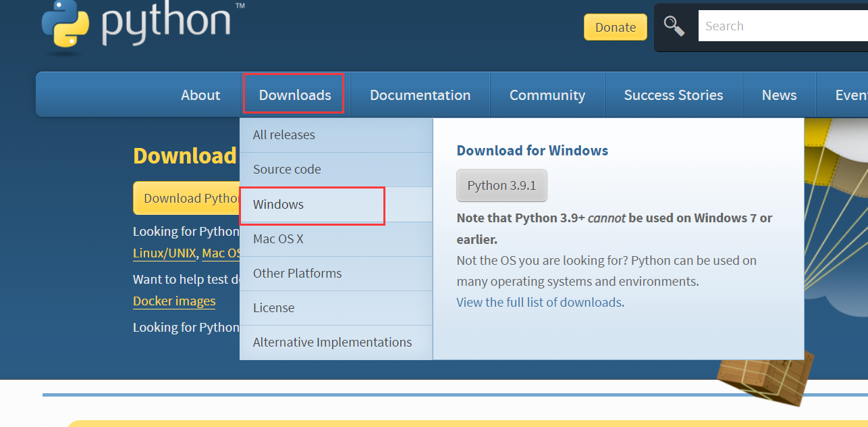Choose Windows in the Downloads dropdown

tap(336, 204)
